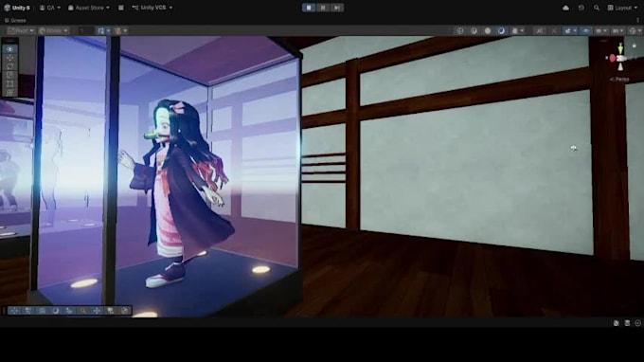Pause the game with the Pause button
This screenshot has width=644, height=362.
pyautogui.click(x=323, y=8)
